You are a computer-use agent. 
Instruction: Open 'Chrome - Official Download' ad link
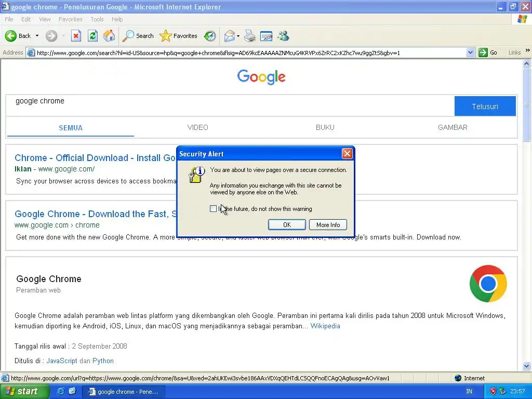96,158
